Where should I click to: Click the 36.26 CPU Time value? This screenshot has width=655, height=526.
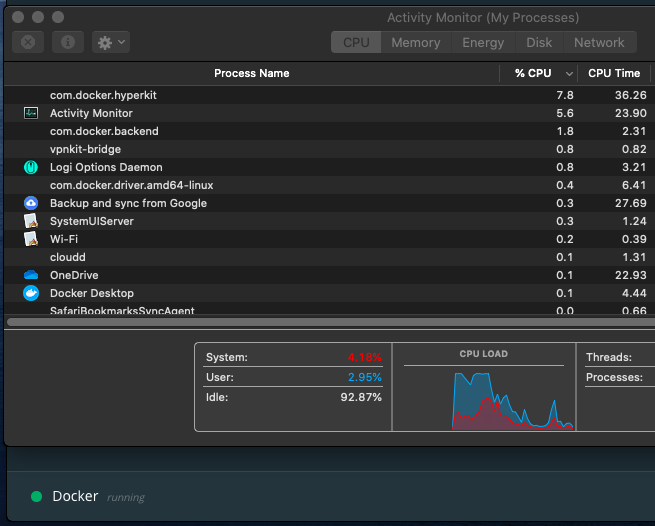click(x=630, y=95)
